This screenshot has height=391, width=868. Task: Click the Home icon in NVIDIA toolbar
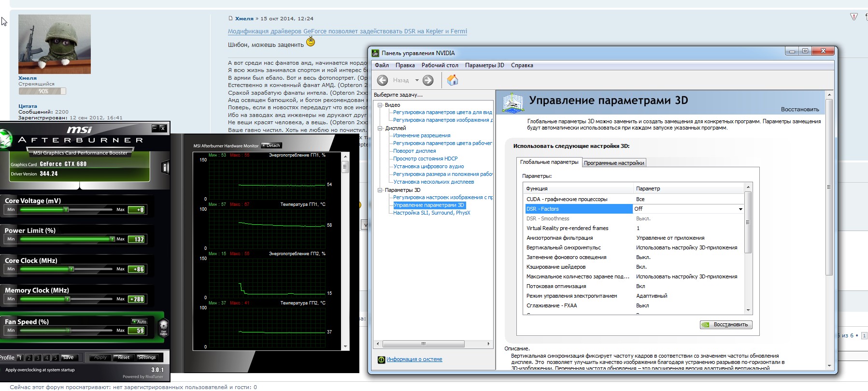point(453,80)
